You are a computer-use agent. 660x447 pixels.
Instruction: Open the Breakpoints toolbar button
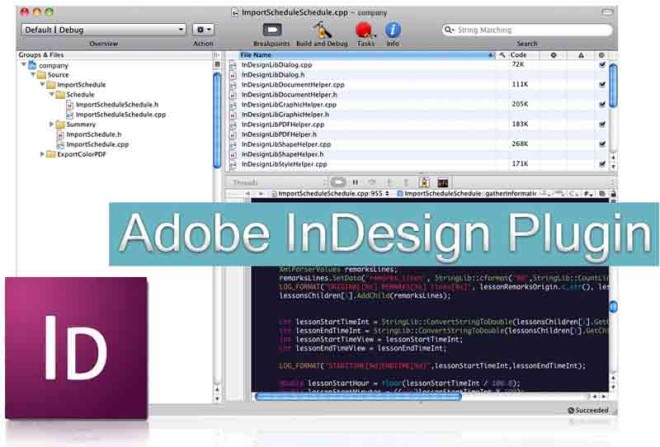tap(272, 30)
